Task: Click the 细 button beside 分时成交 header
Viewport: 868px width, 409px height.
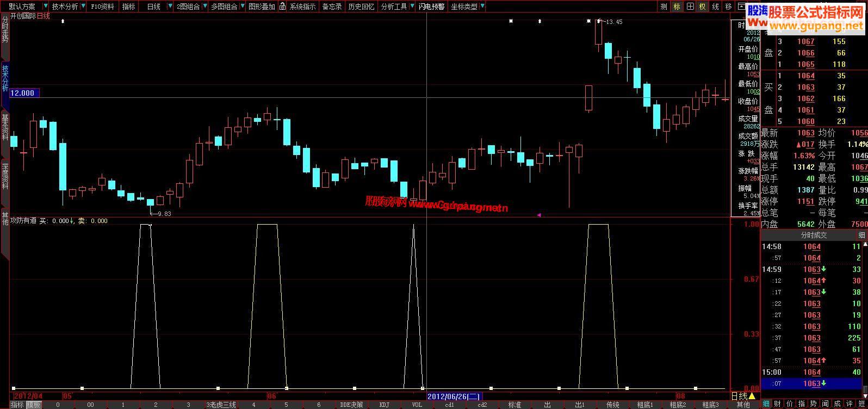Action: [x=861, y=235]
